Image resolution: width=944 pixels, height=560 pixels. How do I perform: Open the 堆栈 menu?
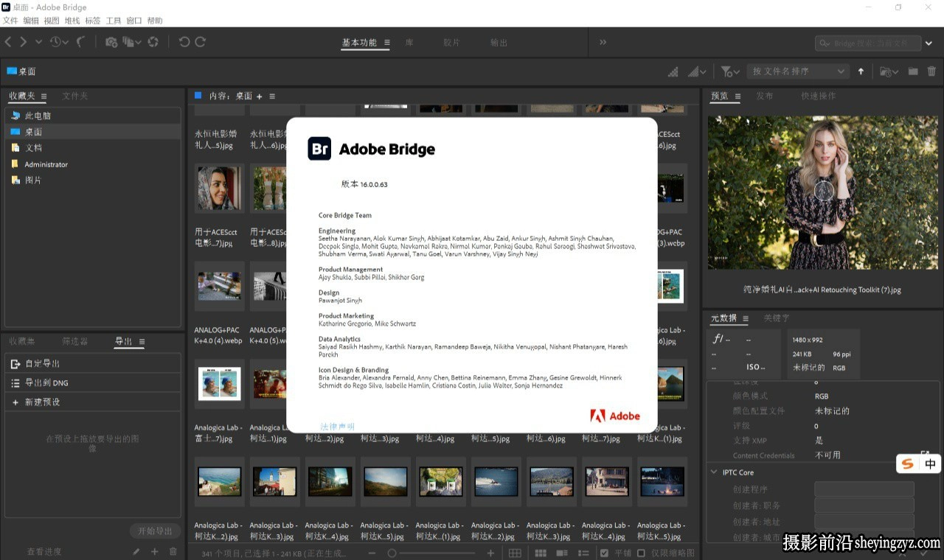click(72, 21)
